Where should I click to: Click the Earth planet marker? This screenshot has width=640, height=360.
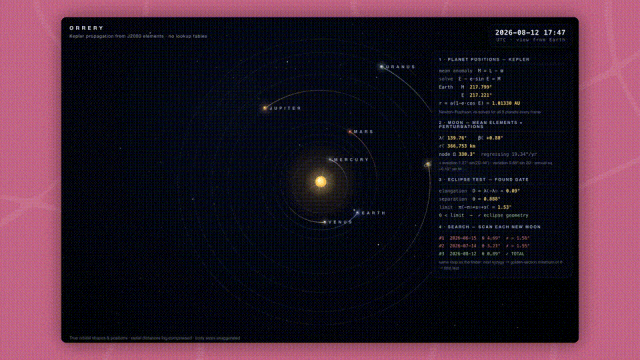[357, 213]
